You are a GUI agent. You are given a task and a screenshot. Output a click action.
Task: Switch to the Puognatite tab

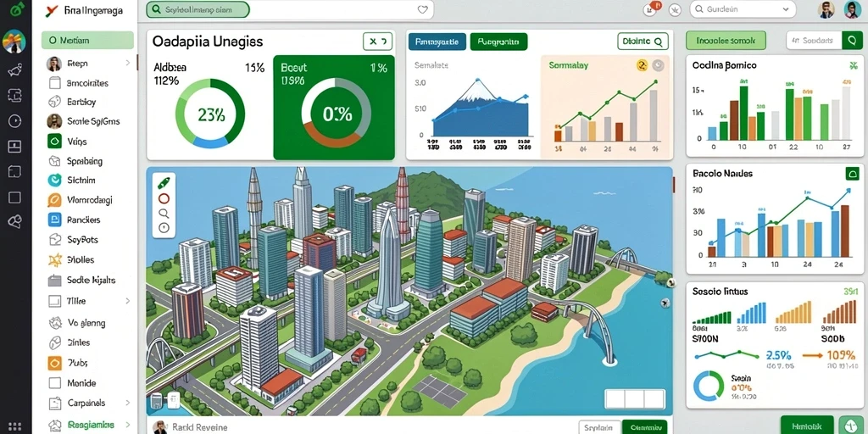click(x=498, y=42)
